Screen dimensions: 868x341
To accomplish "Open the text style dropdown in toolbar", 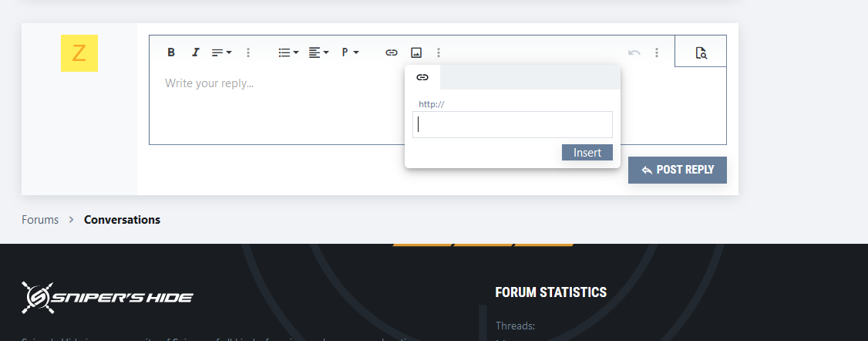I will 221,52.
